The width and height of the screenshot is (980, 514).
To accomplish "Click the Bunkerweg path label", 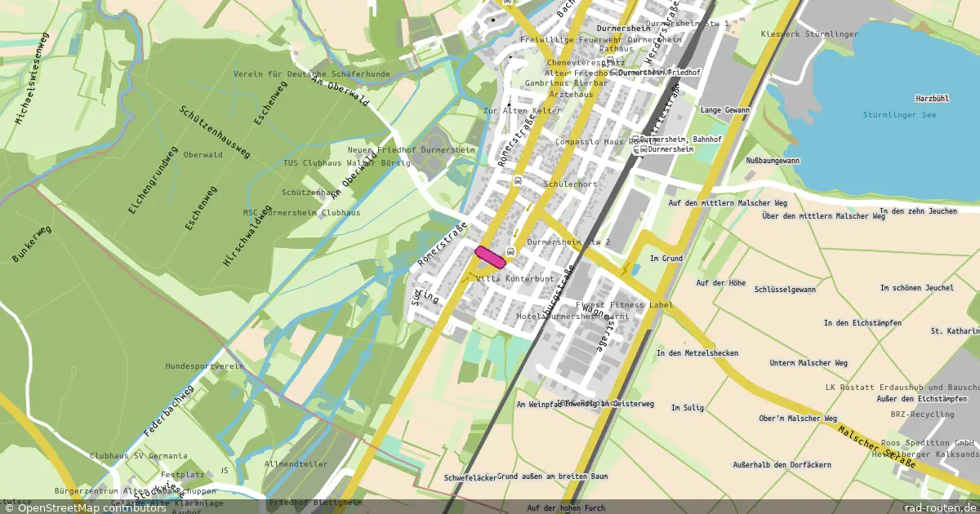I will (x=32, y=244).
